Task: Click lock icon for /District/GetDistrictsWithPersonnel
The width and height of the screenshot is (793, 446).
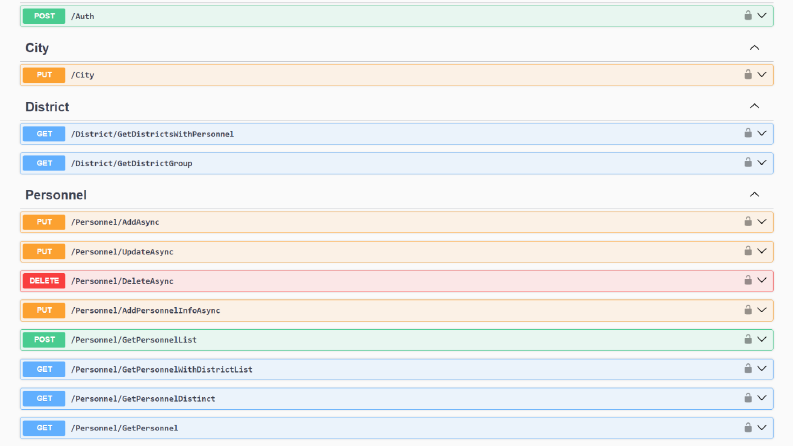Action: [748, 133]
